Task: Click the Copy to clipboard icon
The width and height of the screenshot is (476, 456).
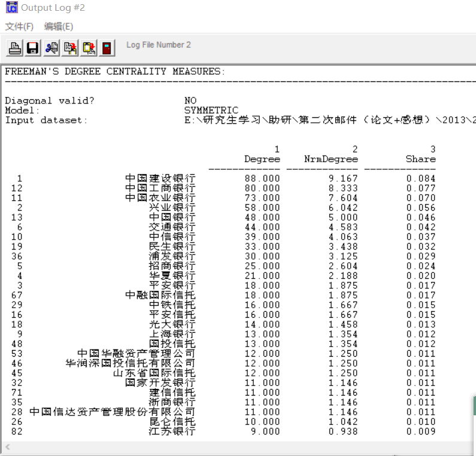Action: (70, 48)
